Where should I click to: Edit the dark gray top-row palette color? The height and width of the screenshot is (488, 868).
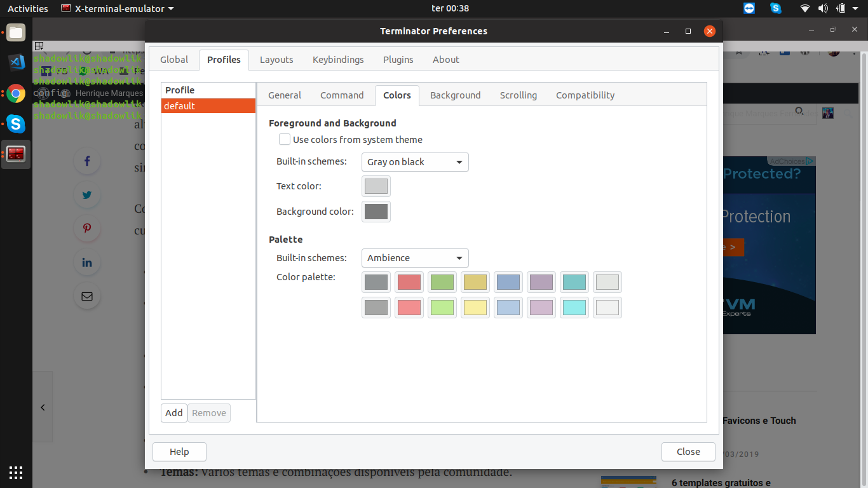point(376,282)
